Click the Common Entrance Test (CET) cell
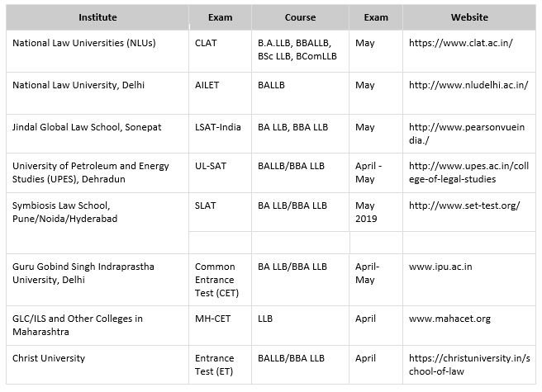542x392 pixels. coord(215,279)
